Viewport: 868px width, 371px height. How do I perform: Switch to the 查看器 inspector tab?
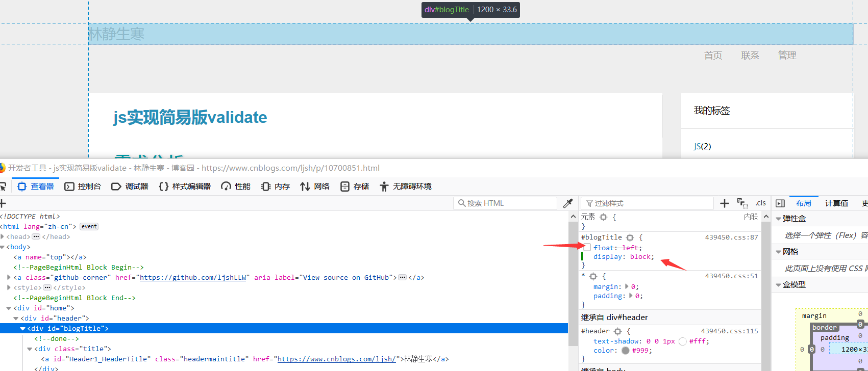[36, 187]
